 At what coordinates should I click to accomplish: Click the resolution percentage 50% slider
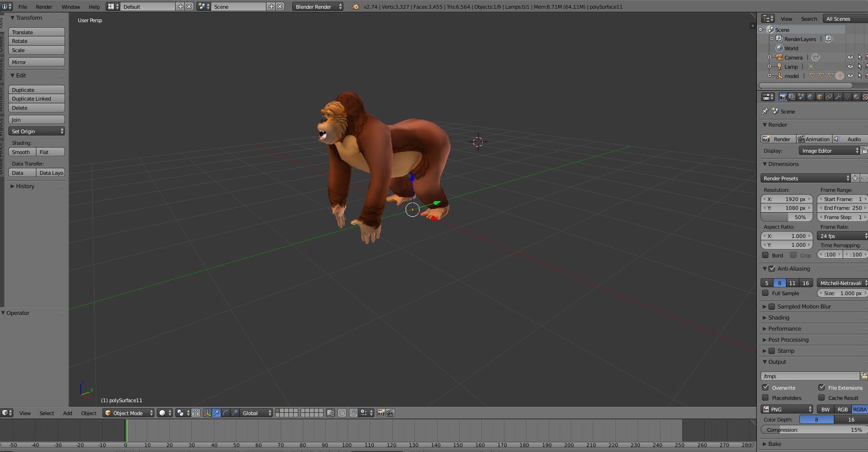click(787, 217)
